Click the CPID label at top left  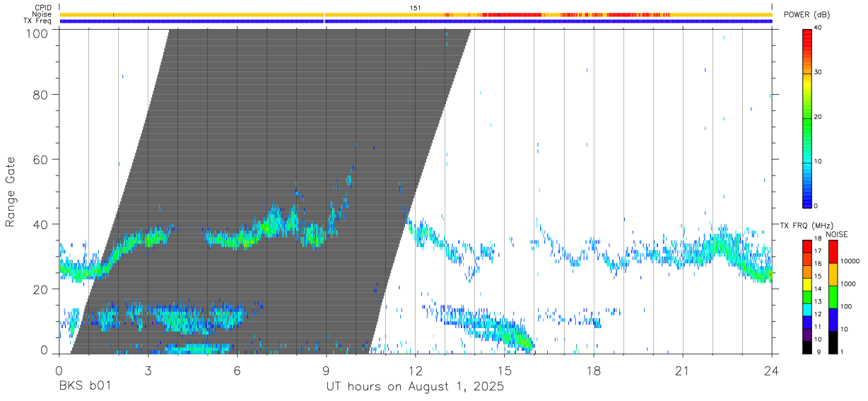[42, 8]
